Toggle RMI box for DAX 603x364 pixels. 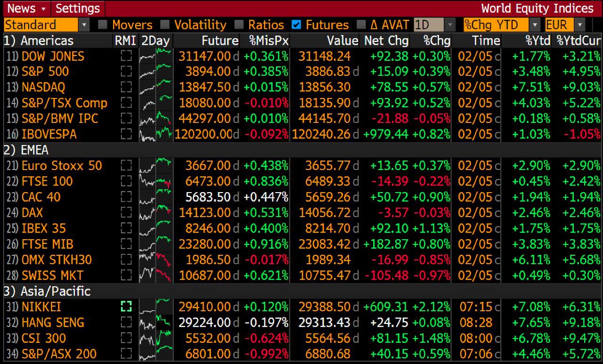coord(126,213)
